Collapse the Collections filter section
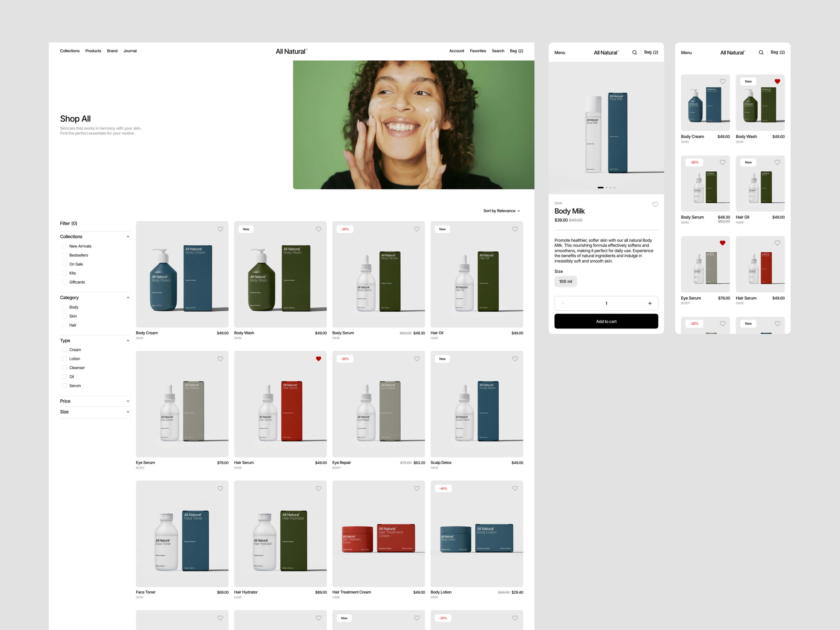 click(128, 237)
